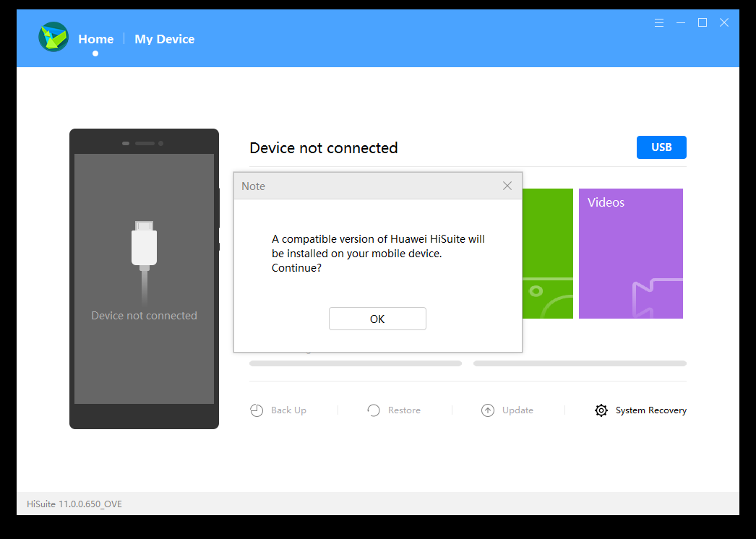Click the HiSuite logo icon
The image size is (756, 539).
pyautogui.click(x=53, y=37)
